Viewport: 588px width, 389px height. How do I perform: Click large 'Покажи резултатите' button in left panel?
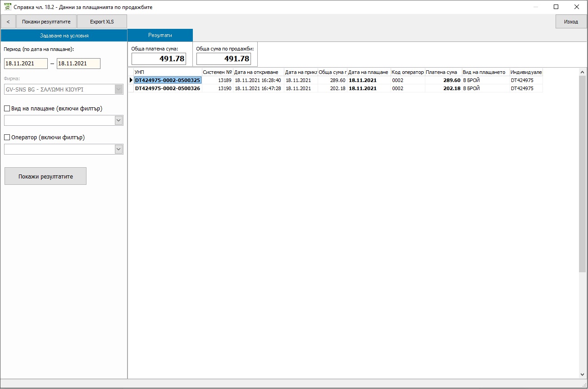[x=46, y=176]
